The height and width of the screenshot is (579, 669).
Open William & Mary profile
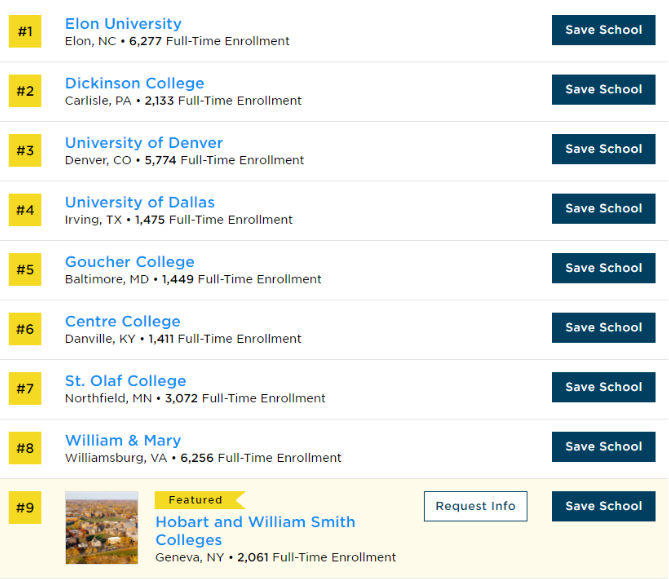point(122,440)
